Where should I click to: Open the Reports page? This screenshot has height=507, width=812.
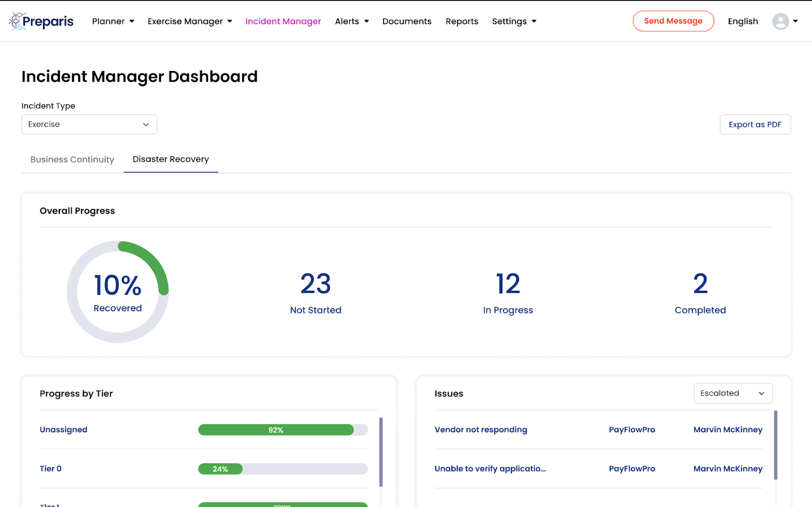462,21
